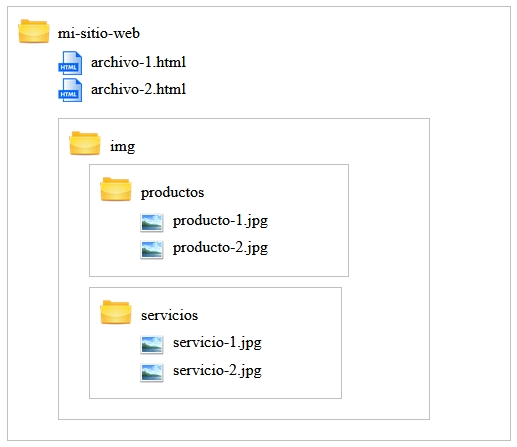Select the producto-2.jpg file name
Screen dimensions: 517x447
pos(220,248)
